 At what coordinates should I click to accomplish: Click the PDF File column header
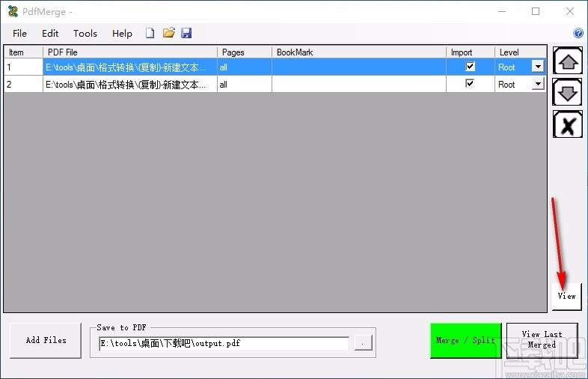(x=129, y=52)
